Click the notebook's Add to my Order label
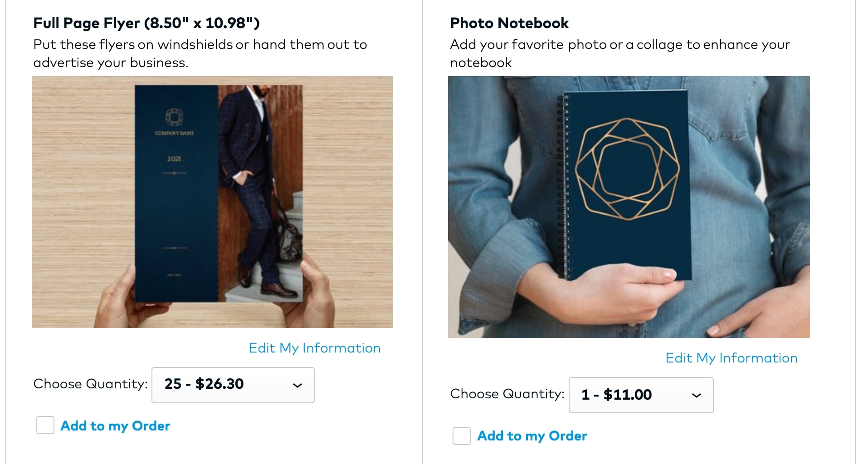Screen dimensions: 868x464 [532, 436]
